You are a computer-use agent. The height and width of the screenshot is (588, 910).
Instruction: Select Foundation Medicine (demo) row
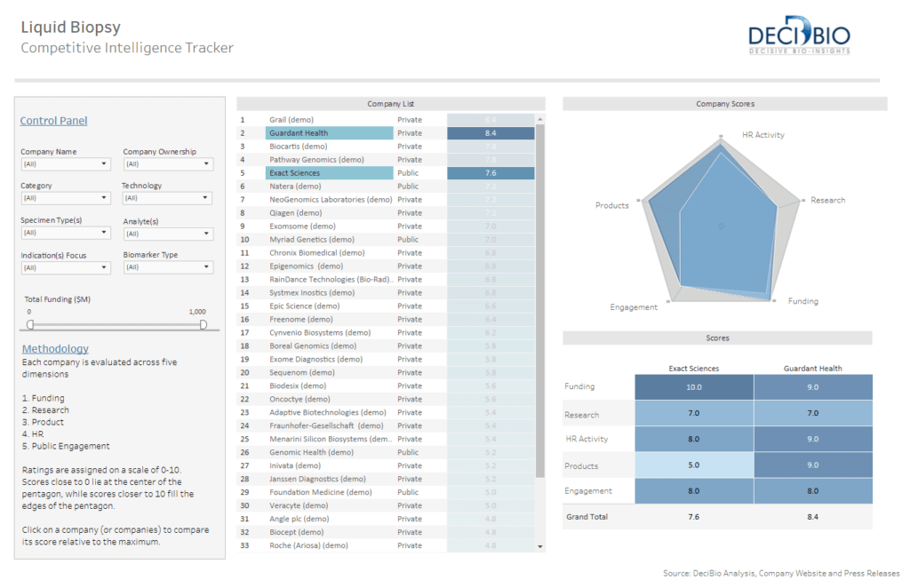(x=387, y=493)
